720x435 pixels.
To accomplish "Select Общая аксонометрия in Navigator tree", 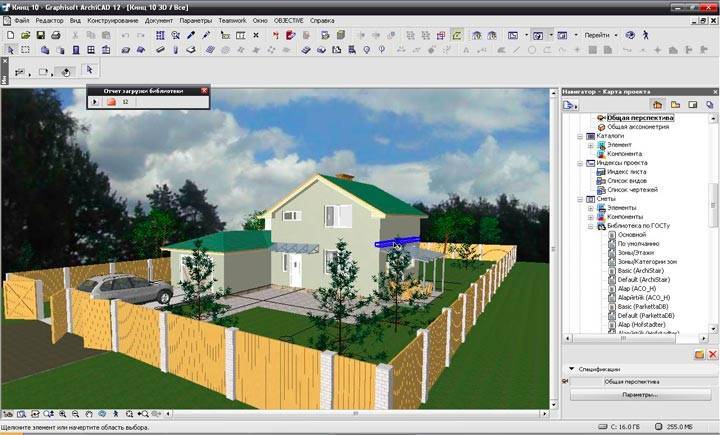I will [638, 127].
